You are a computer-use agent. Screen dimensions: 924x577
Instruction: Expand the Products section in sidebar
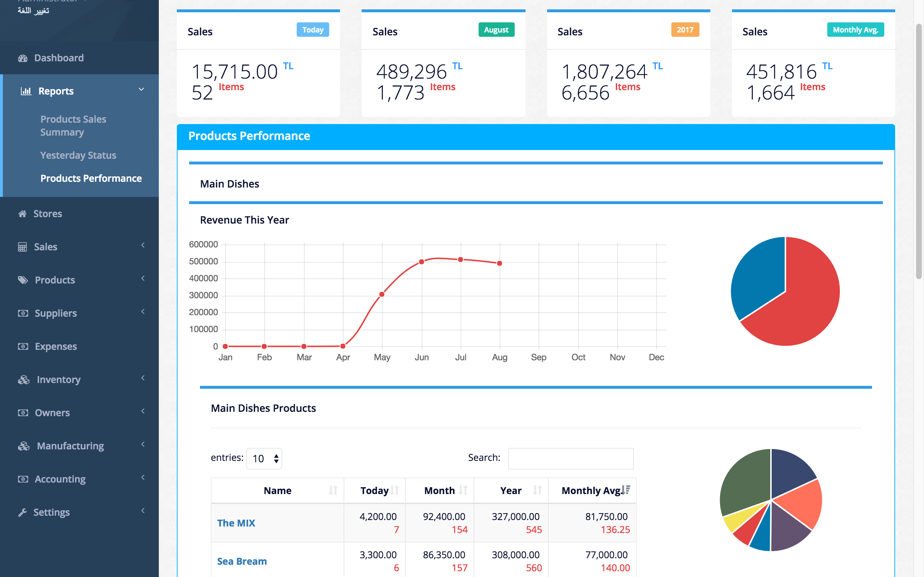[80, 280]
